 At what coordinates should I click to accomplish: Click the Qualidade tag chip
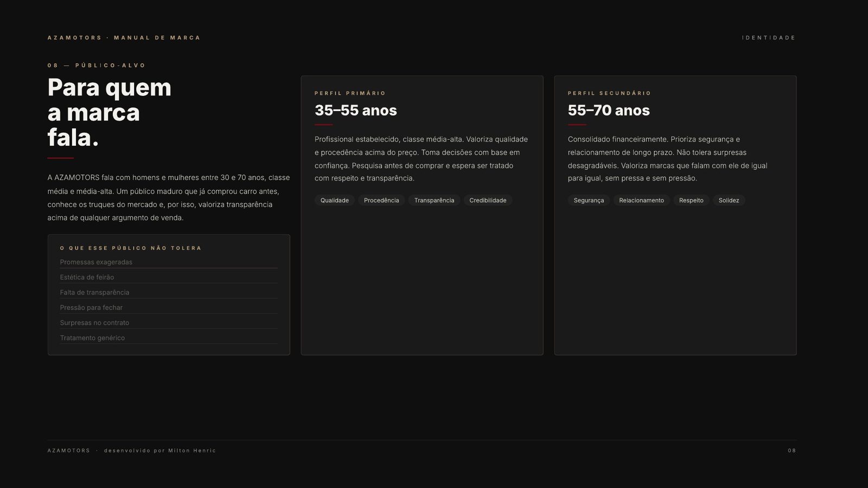click(x=335, y=201)
